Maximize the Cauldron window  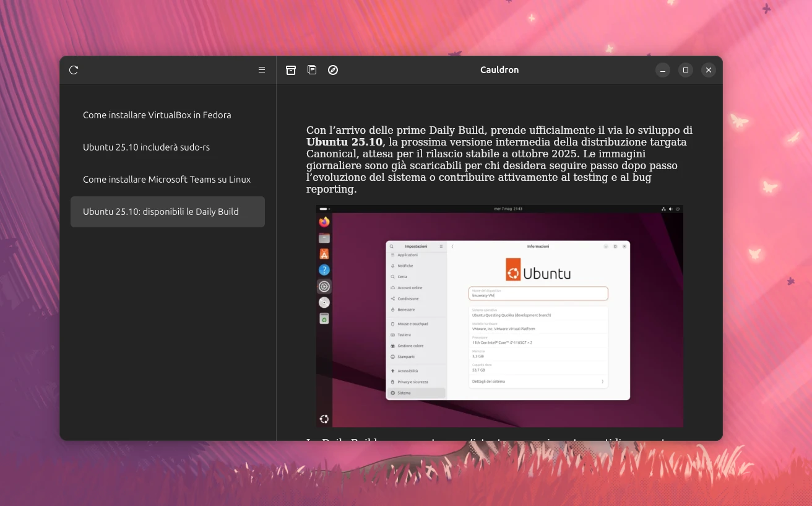(686, 70)
